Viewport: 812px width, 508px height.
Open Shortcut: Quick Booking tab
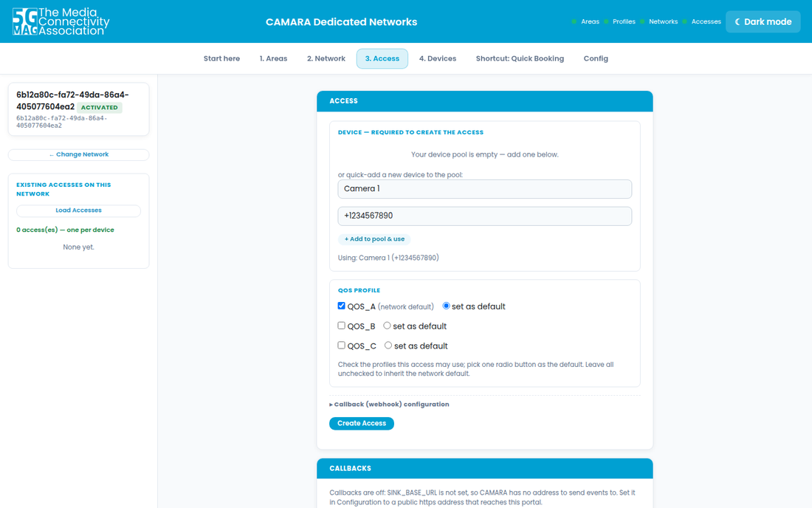(520, 58)
